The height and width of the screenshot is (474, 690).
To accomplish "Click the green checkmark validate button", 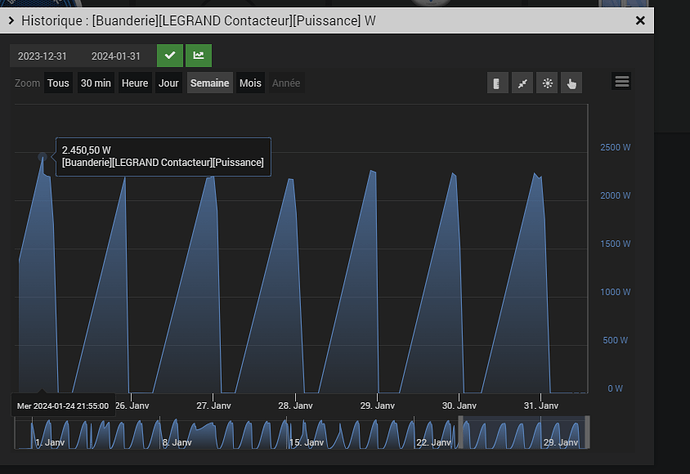I will click(x=170, y=56).
